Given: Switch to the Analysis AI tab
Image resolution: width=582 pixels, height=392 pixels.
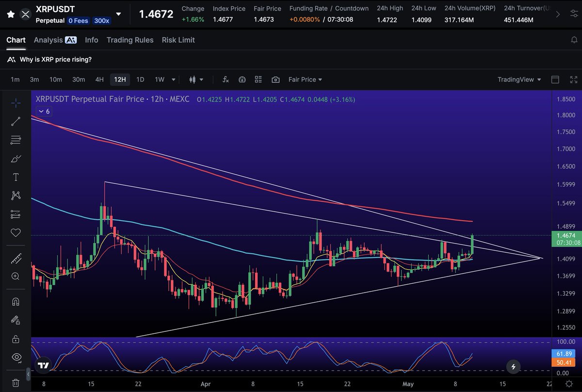Looking at the screenshot, I should click(x=55, y=40).
